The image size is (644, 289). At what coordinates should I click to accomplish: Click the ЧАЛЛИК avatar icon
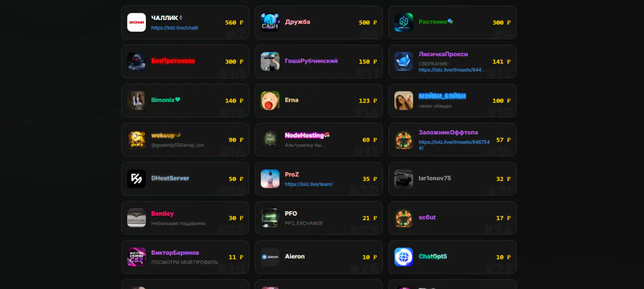click(x=136, y=22)
